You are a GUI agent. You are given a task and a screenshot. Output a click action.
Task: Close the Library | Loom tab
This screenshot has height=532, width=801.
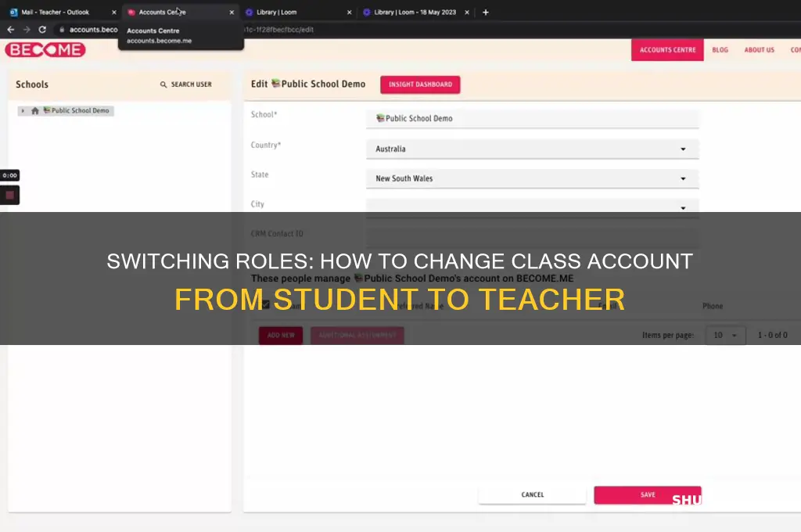coord(350,13)
